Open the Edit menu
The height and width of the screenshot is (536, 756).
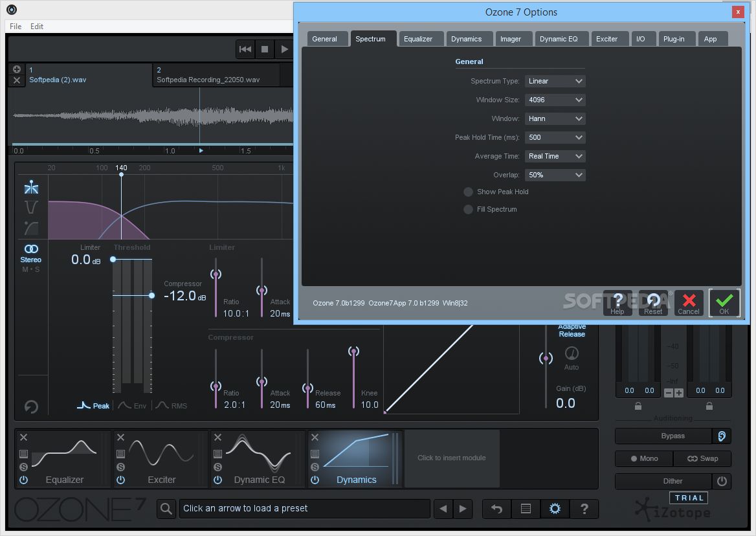(37, 27)
